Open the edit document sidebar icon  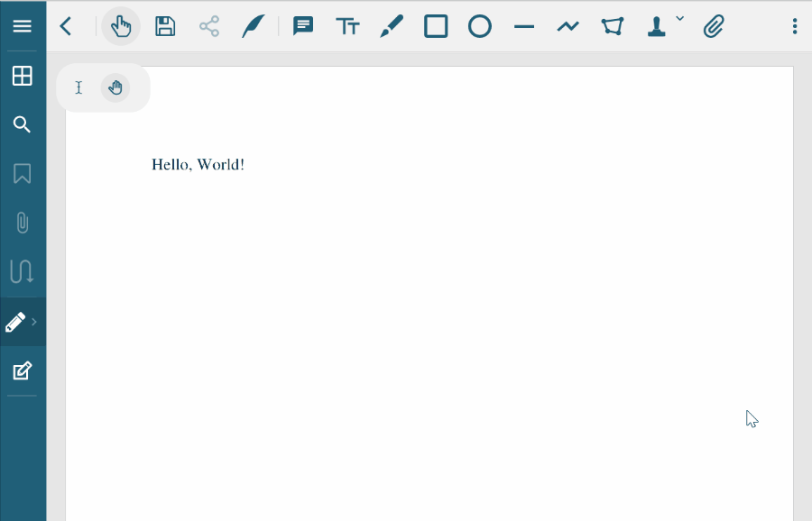[23, 370]
